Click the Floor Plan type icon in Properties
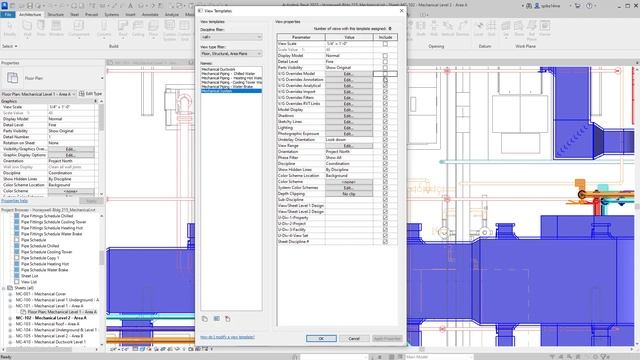The height and width of the screenshot is (360, 640). (13, 78)
